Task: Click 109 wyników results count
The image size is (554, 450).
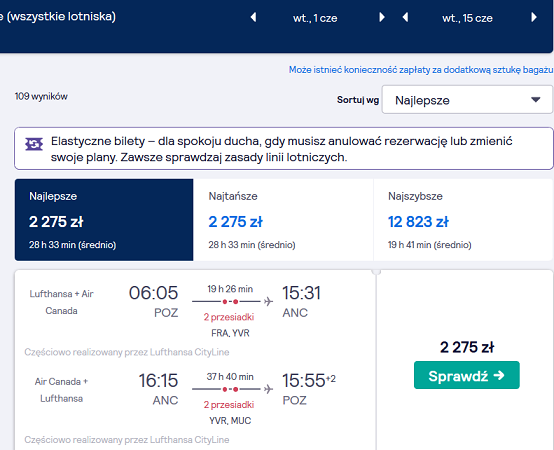Action: (41, 96)
